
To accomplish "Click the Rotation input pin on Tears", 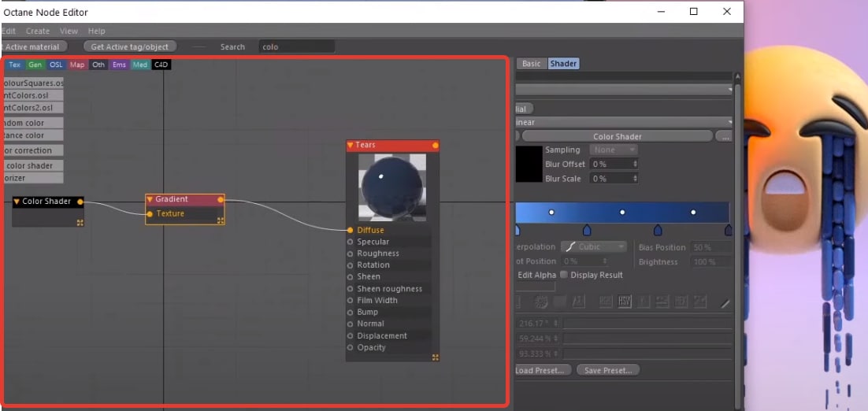I will [x=350, y=265].
